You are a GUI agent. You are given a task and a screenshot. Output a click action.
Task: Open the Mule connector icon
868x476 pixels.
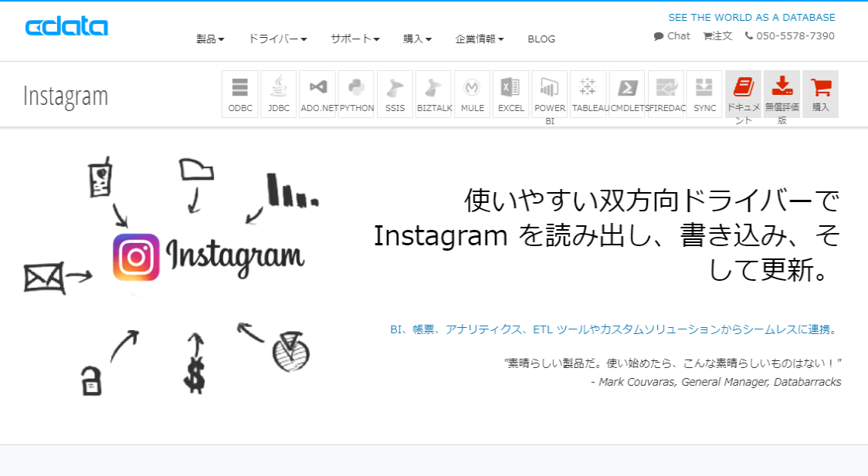point(472,94)
